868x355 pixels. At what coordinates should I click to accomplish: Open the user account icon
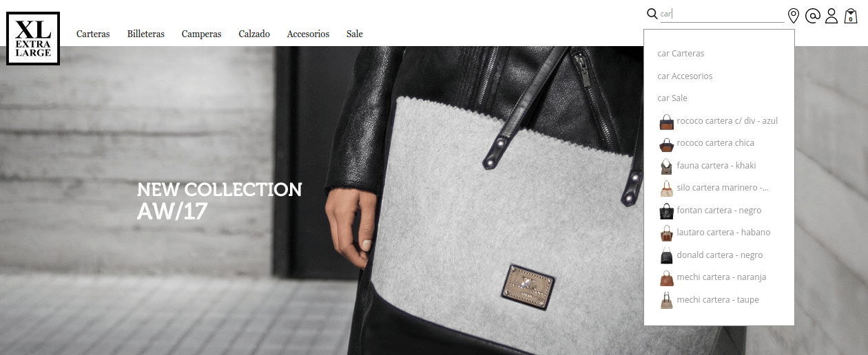pos(831,16)
